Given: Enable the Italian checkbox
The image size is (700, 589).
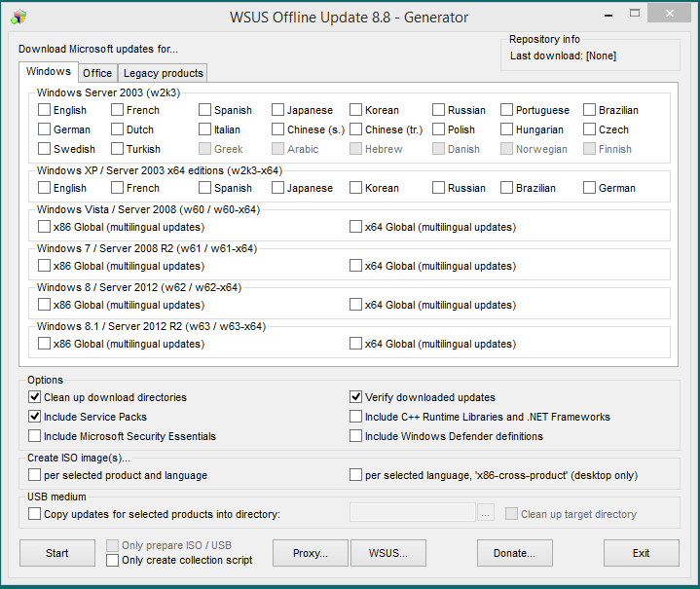Looking at the screenshot, I should (204, 129).
